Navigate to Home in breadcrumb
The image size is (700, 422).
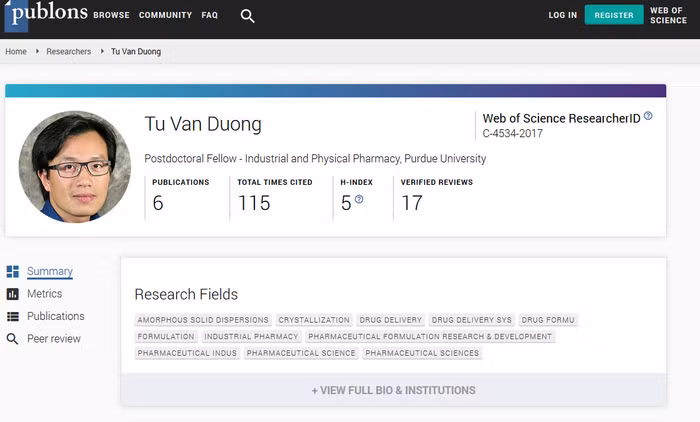(x=16, y=51)
